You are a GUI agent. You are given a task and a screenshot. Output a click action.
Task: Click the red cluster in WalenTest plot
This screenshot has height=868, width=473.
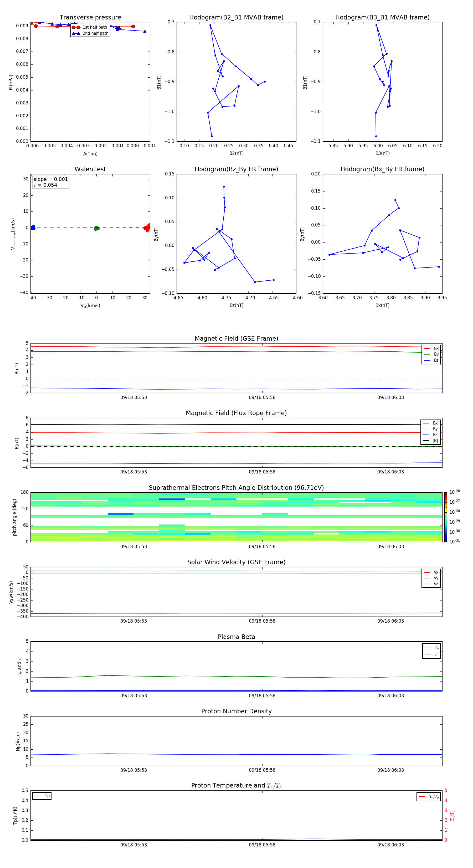click(x=147, y=228)
